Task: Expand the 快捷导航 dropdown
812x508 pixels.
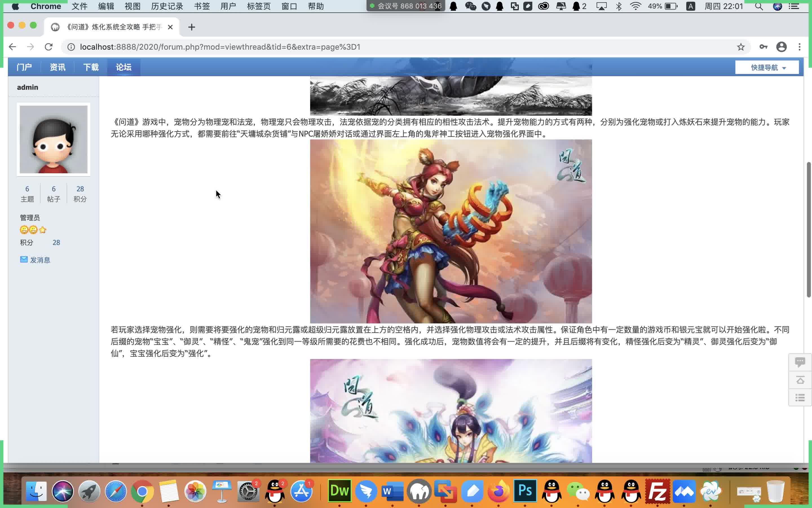Action: point(767,67)
